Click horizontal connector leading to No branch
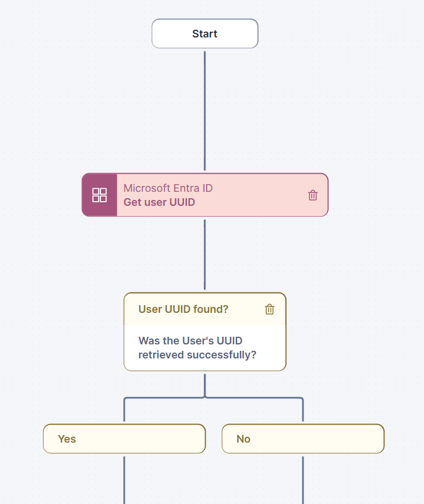424x504 pixels. pos(254,398)
